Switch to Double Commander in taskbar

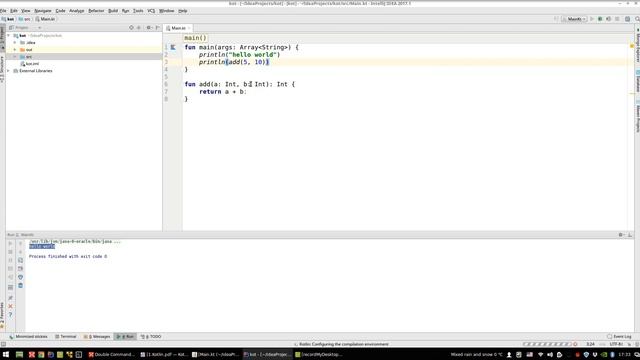pyautogui.click(x=111, y=355)
